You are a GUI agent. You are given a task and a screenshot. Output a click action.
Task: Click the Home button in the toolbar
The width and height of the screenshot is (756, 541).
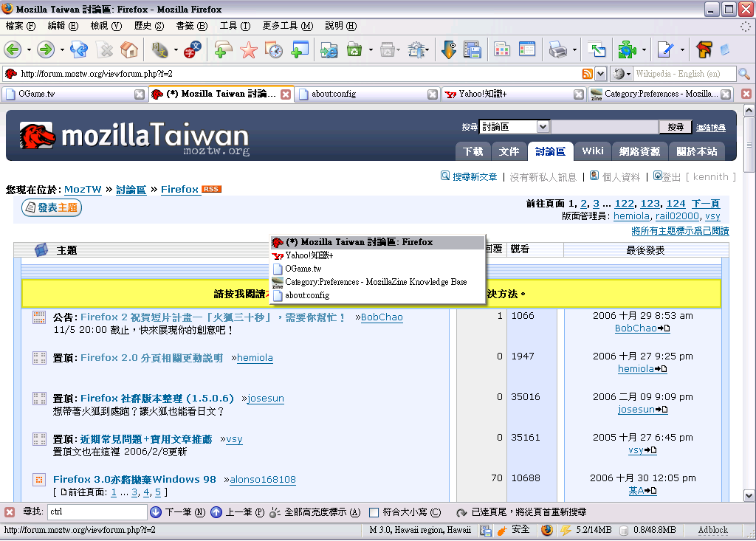(129, 50)
